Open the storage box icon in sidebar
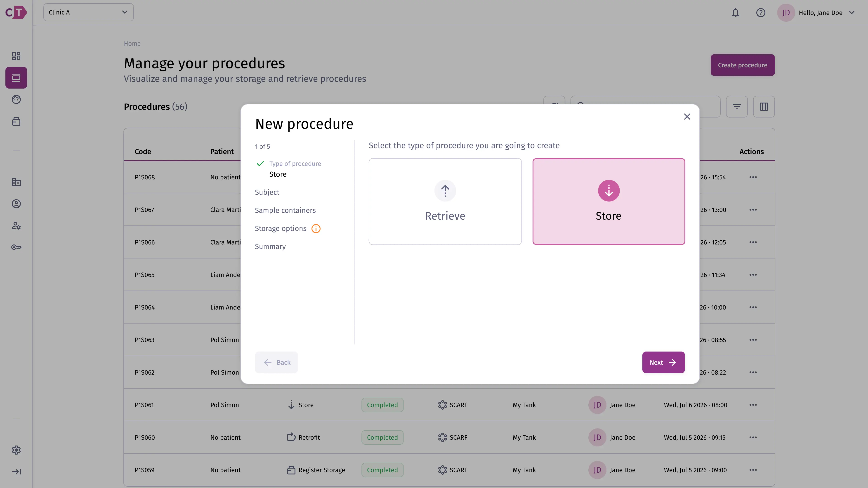 click(16, 121)
